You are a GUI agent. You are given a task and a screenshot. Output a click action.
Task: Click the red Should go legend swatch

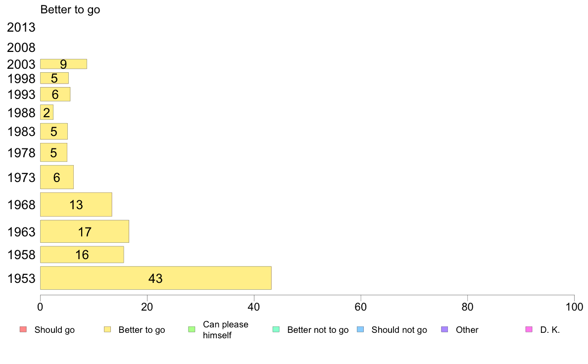pos(23,329)
